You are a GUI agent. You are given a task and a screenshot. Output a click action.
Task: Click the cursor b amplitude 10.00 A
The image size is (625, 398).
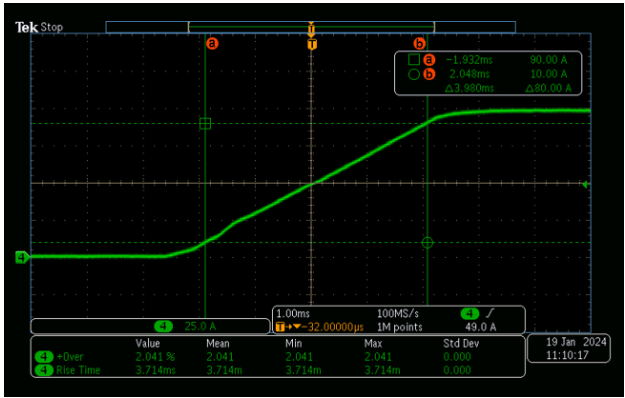pos(548,74)
